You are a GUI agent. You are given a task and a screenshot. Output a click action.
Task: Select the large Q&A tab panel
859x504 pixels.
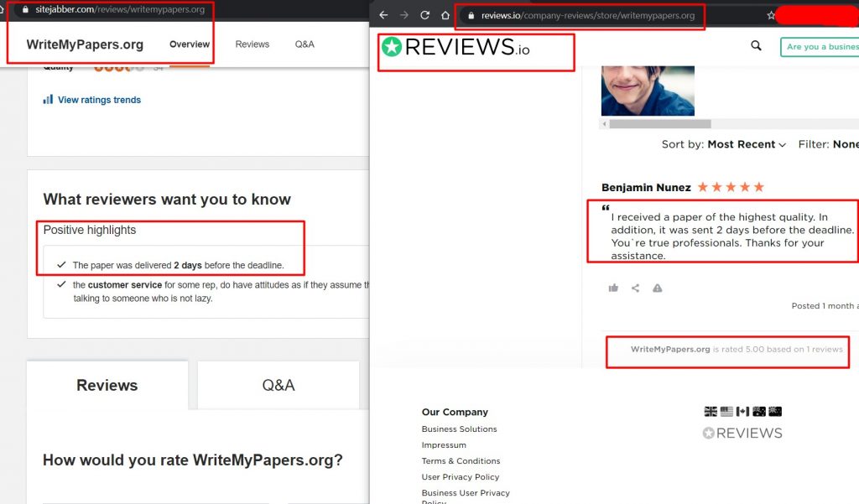[279, 385]
